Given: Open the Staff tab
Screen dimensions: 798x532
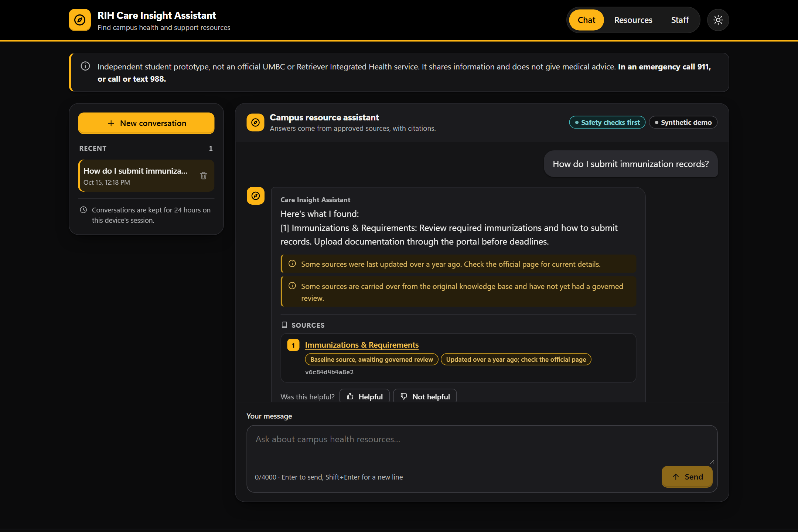Looking at the screenshot, I should pyautogui.click(x=680, y=20).
